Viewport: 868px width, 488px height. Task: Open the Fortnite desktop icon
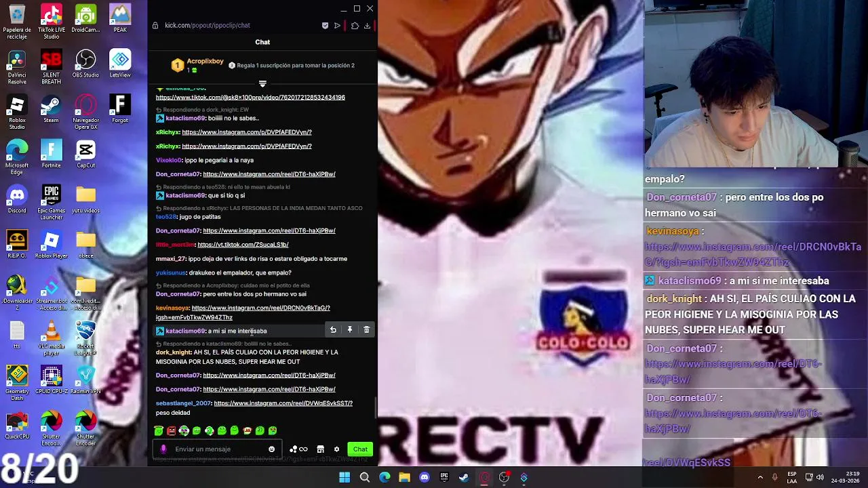coord(52,154)
